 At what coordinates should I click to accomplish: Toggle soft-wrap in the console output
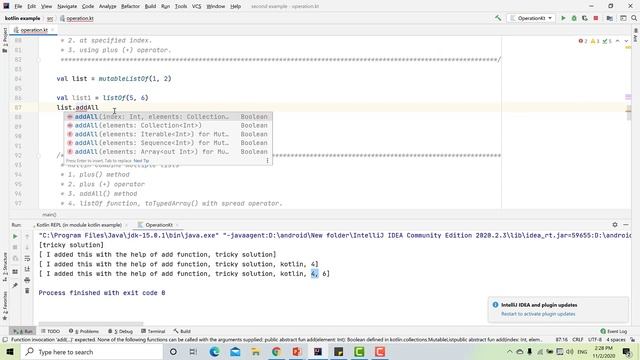tap(27, 258)
